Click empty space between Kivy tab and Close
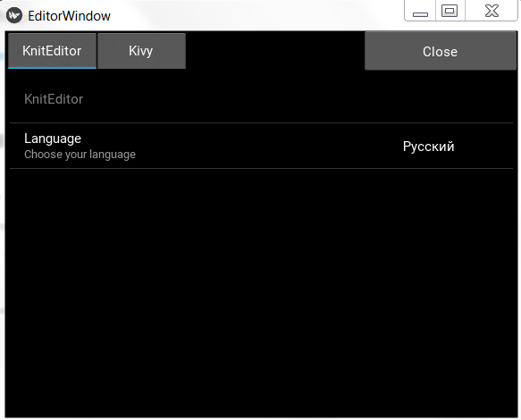This screenshot has height=420, width=521. [275, 51]
